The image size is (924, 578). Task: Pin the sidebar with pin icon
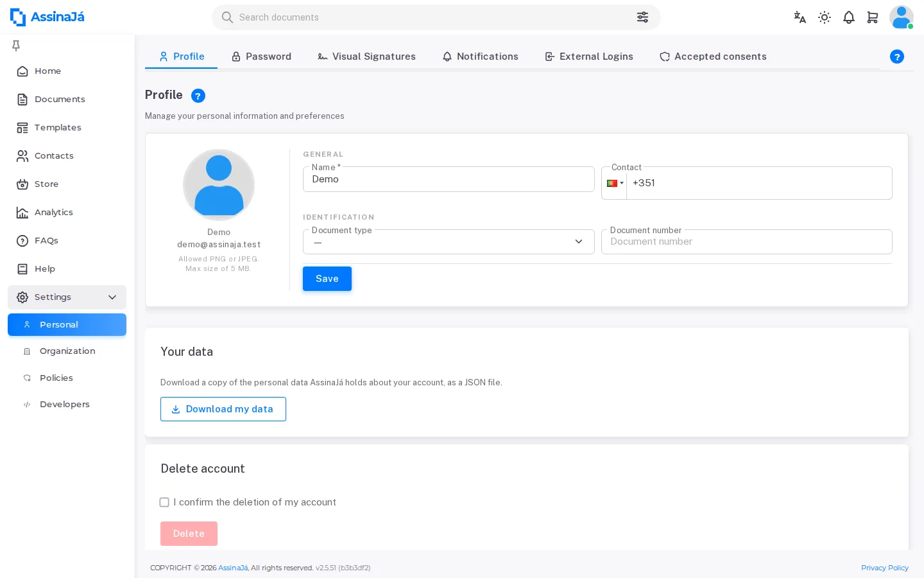[x=16, y=45]
